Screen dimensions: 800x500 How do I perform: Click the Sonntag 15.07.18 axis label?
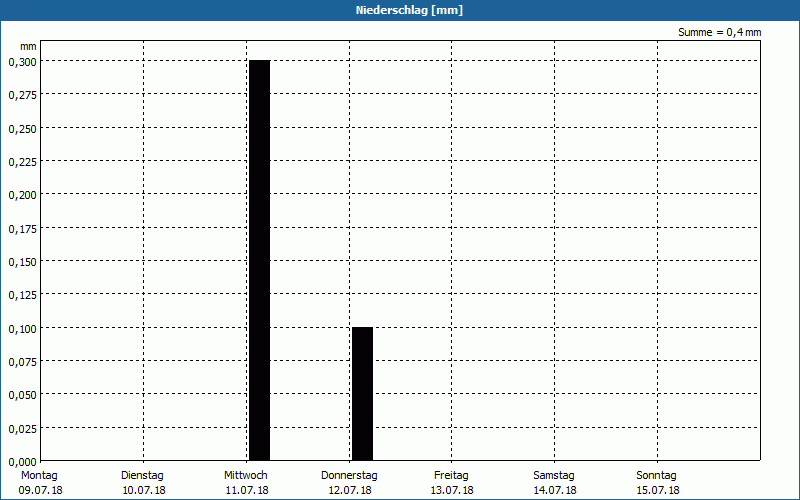[x=658, y=483]
